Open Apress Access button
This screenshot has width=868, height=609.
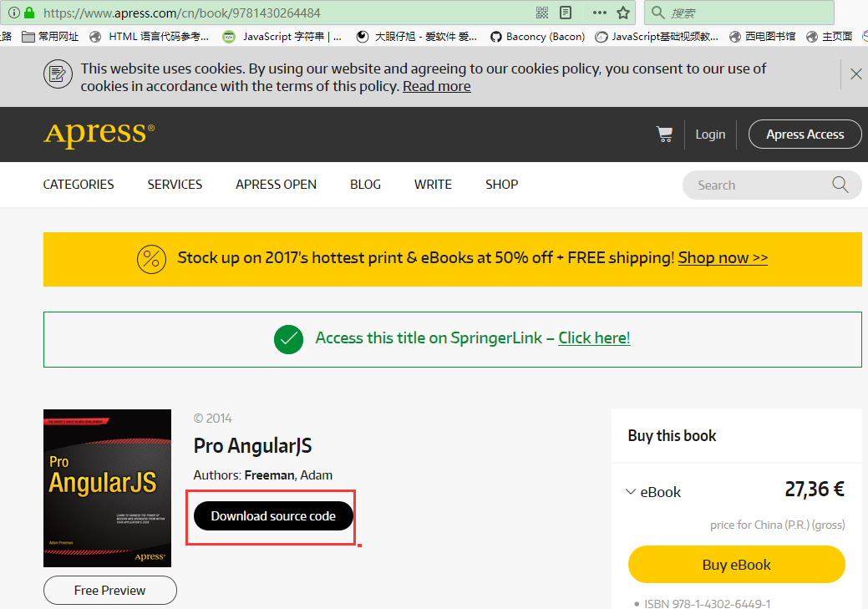click(x=805, y=134)
